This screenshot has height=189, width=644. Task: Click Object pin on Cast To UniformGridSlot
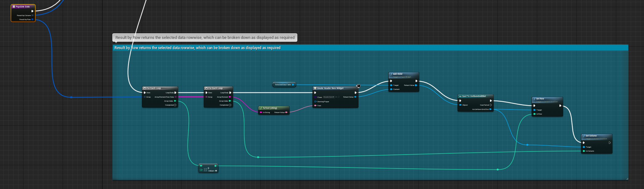pos(460,105)
